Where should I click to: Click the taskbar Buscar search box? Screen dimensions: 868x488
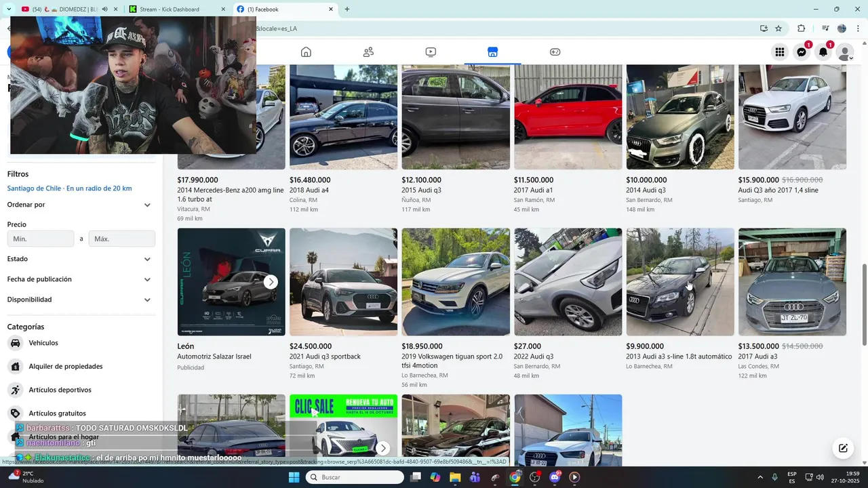point(355,477)
